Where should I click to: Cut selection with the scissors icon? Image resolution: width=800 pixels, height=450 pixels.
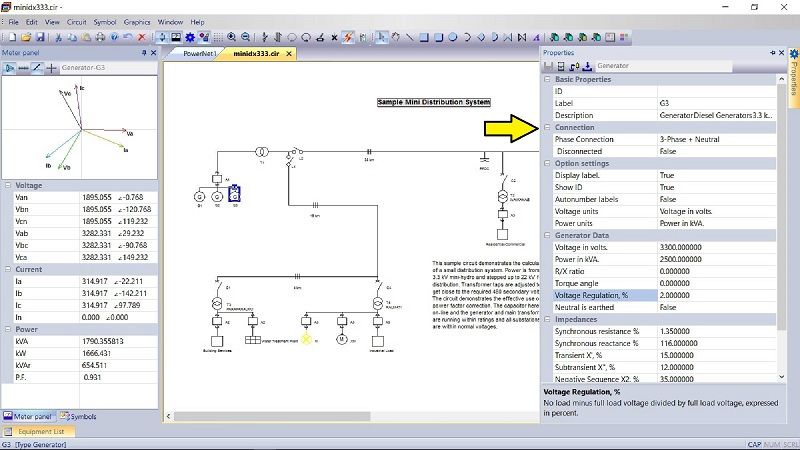click(x=58, y=37)
